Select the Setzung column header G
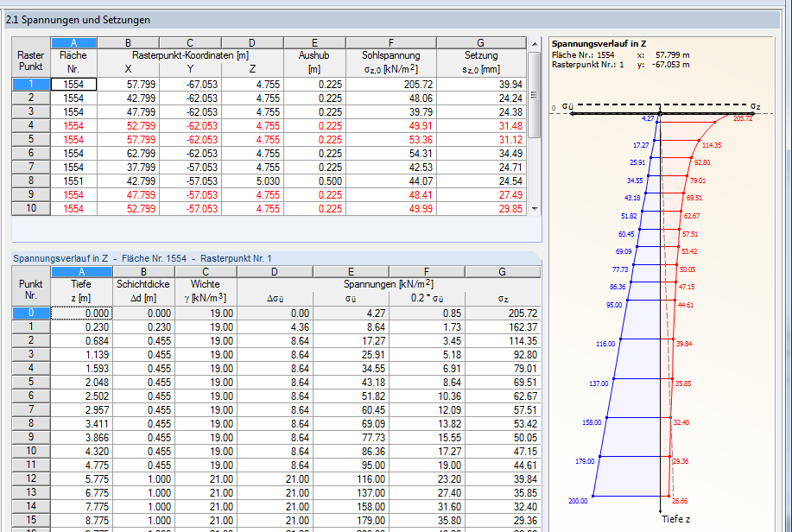Screen dimensions: 792x532 [x=480, y=41]
